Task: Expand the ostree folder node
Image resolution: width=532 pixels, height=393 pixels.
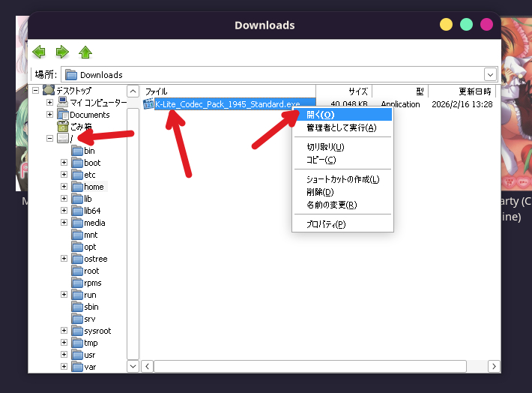Action: [64, 259]
